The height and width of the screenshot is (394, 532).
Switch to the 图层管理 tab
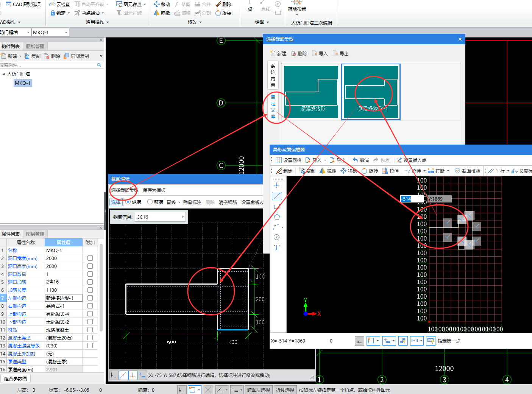pyautogui.click(x=35, y=234)
